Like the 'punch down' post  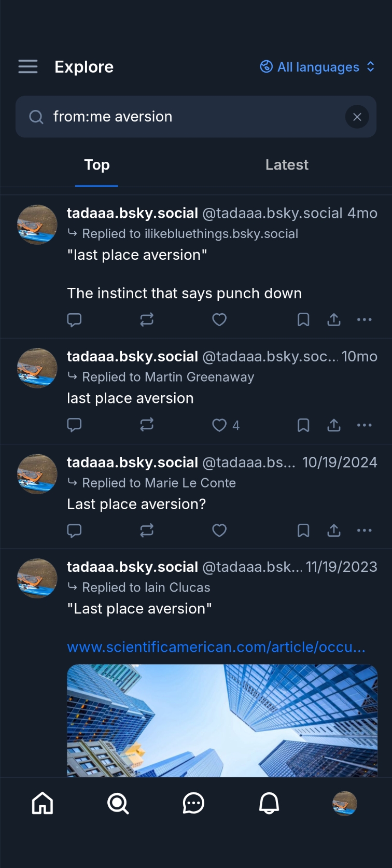pyautogui.click(x=219, y=320)
